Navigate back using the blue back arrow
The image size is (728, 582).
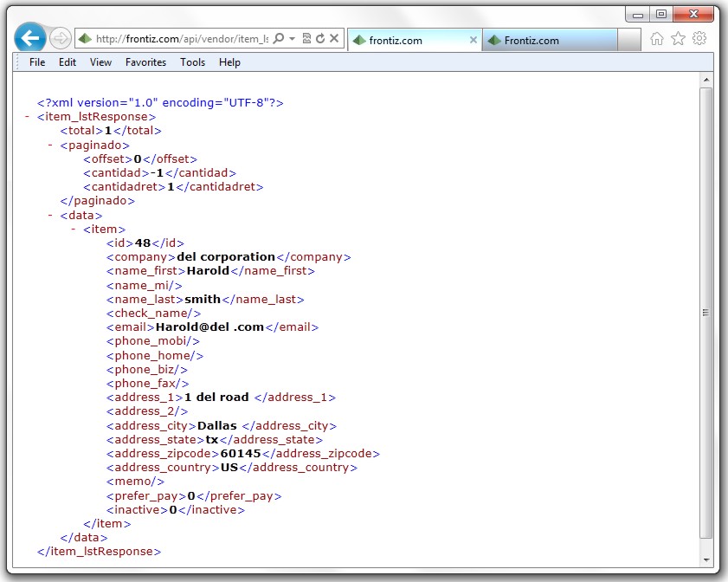pyautogui.click(x=31, y=38)
